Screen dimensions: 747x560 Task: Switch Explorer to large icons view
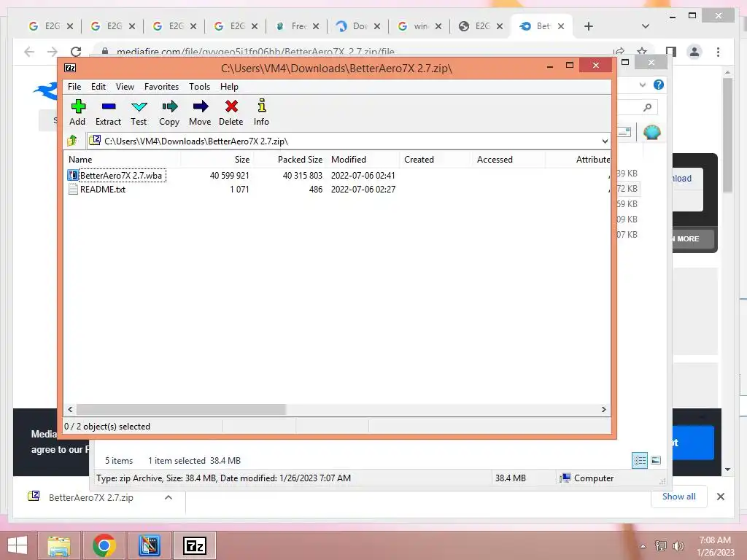pyautogui.click(x=656, y=460)
